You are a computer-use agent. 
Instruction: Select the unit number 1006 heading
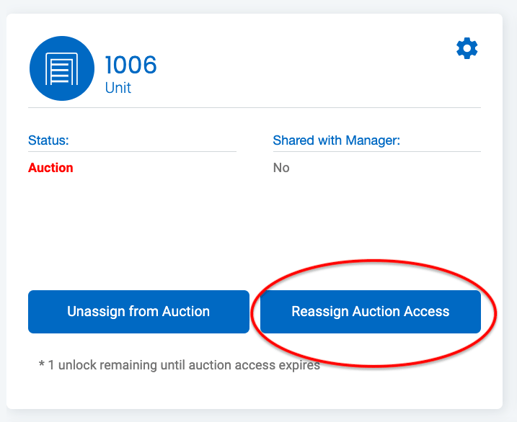tap(131, 65)
